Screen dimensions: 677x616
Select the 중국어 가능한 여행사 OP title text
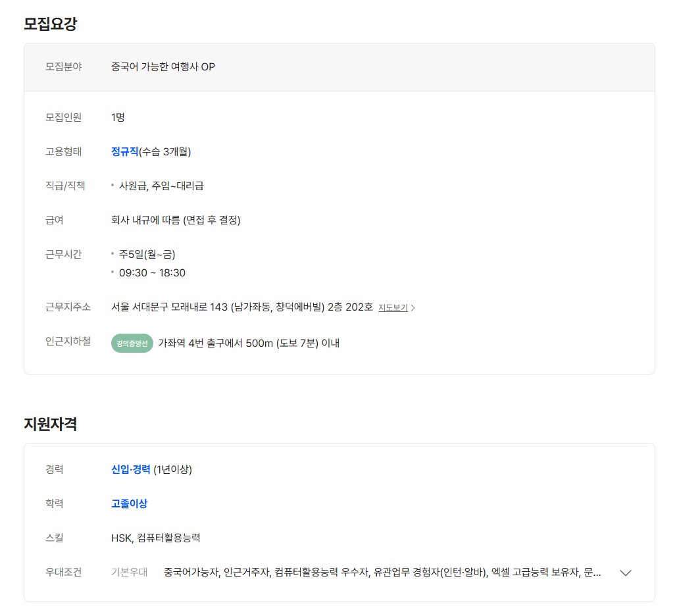[163, 67]
